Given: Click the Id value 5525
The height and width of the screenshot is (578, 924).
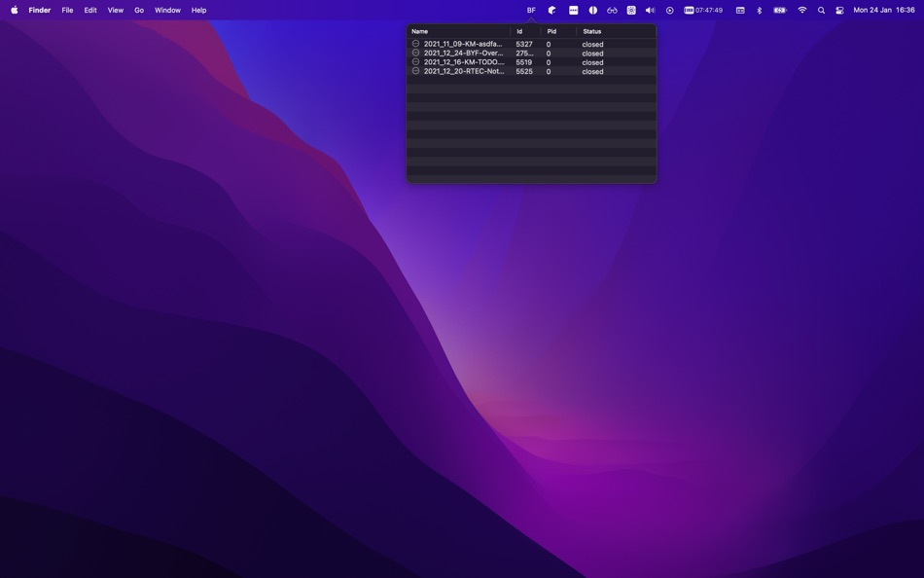Looking at the screenshot, I should tap(524, 71).
